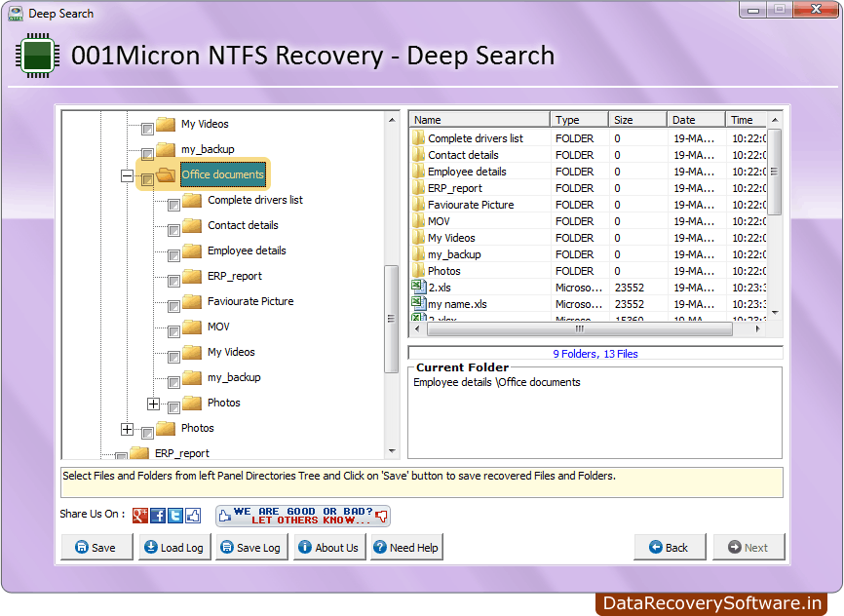Click the We Are Good Or Bad feedback banner

[x=303, y=516]
